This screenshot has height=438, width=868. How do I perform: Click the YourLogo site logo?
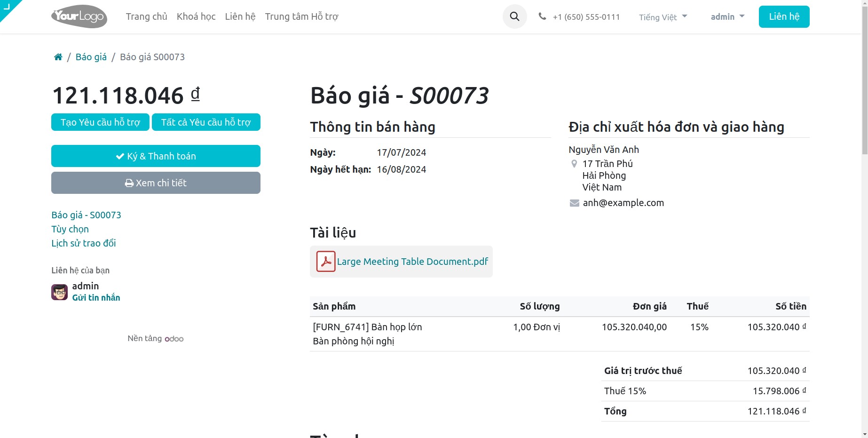(79, 16)
